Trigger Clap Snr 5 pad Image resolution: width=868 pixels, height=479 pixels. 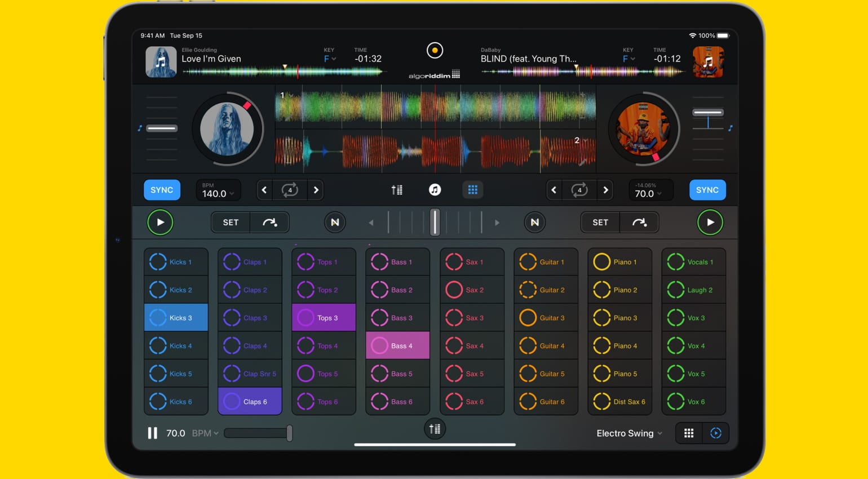250,374
